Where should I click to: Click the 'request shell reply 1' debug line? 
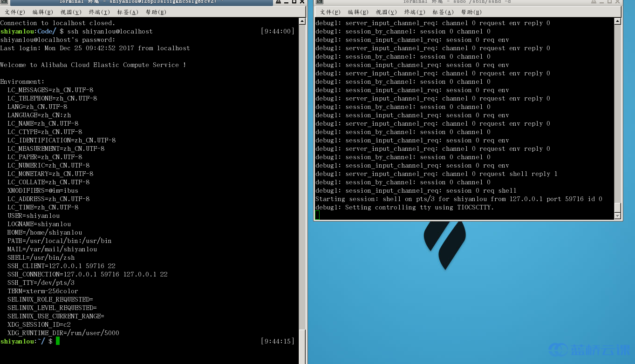pyautogui.click(x=437, y=174)
